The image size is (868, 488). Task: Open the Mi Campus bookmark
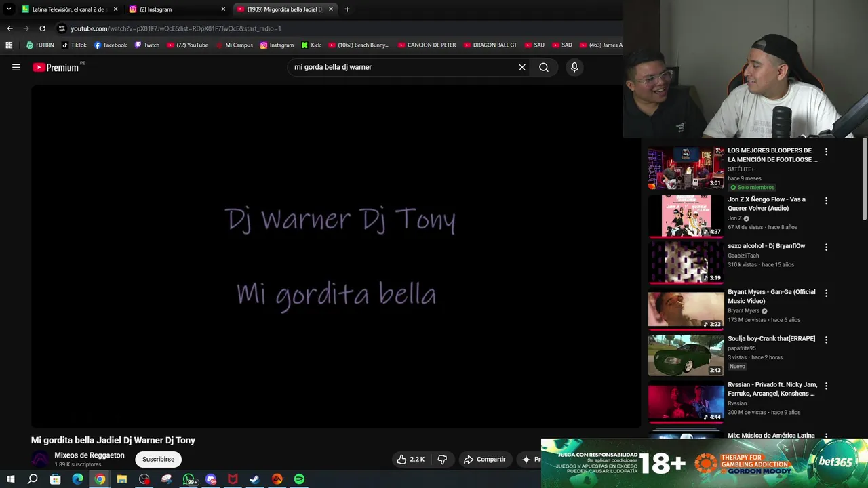[234, 45]
